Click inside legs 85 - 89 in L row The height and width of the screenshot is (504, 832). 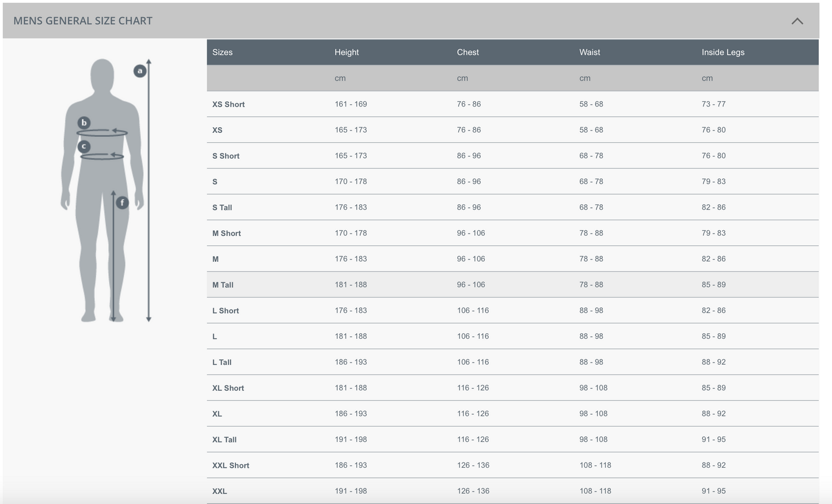coord(713,337)
